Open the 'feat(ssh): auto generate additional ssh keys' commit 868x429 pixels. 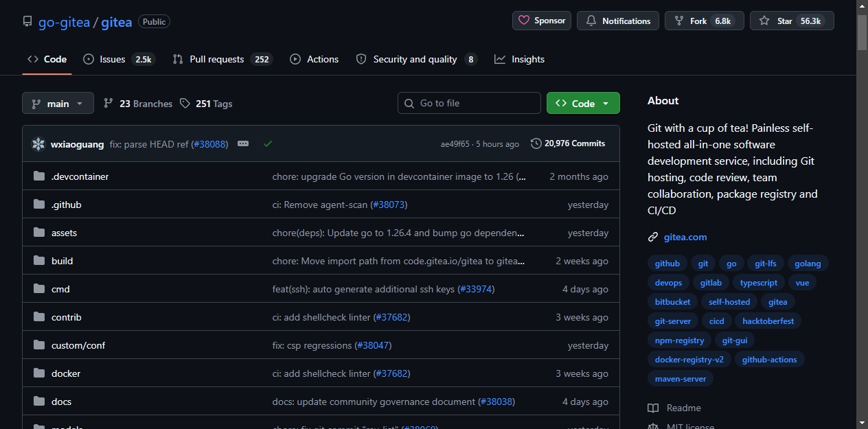(364, 289)
